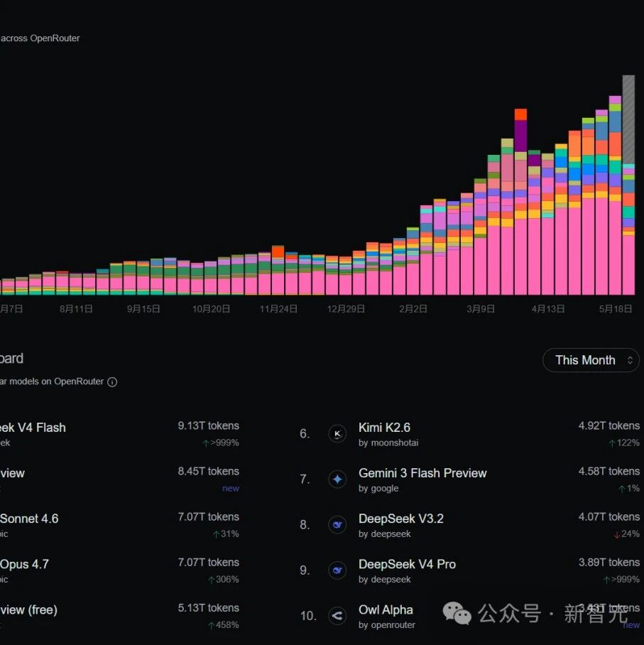
Task: Open the This Month period dropdown
Action: point(591,360)
